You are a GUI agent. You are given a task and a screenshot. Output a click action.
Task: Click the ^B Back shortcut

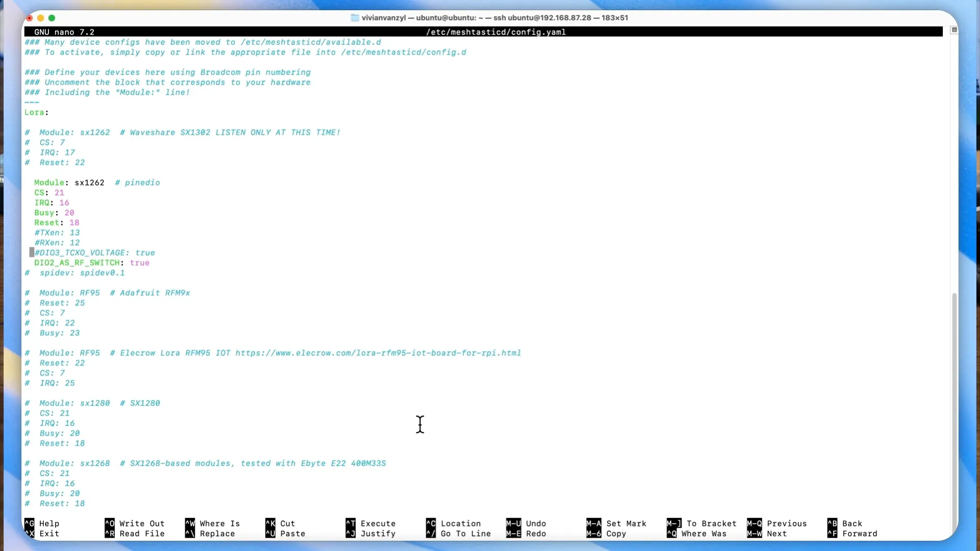(845, 523)
